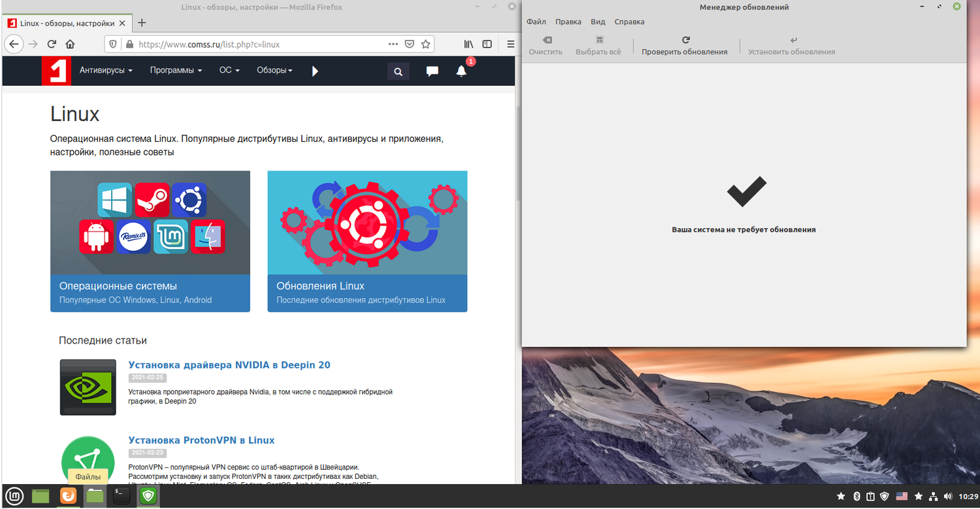Viewport: 980px width, 509px height.
Task: Open article 'Установка ProtonVPN в Linux'
Action: point(201,440)
